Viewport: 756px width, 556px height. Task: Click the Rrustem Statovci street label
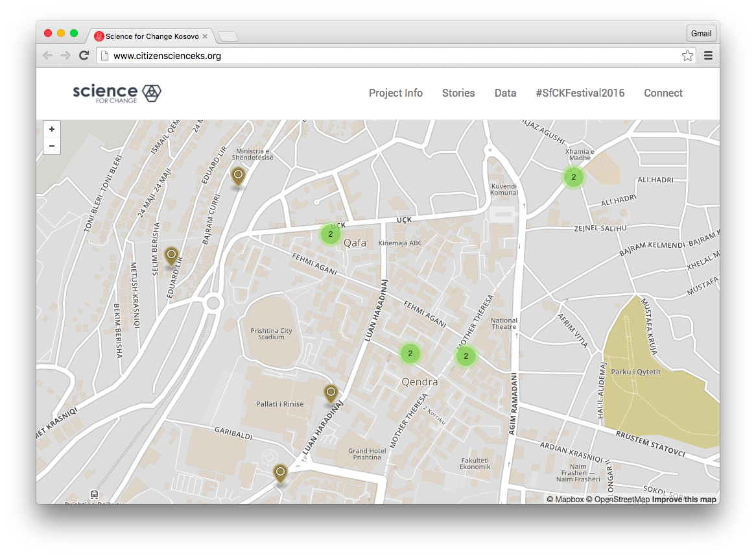pos(650,444)
